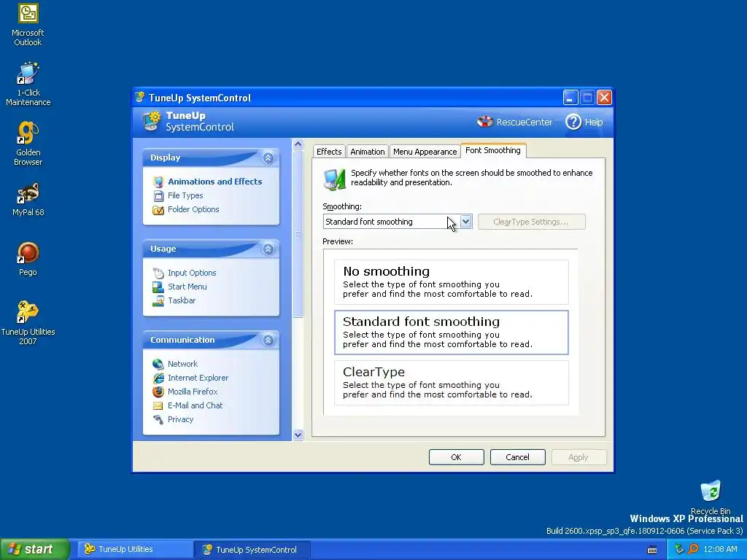Open File Types settings
This screenshot has height=560, width=747.
pyautogui.click(x=185, y=195)
